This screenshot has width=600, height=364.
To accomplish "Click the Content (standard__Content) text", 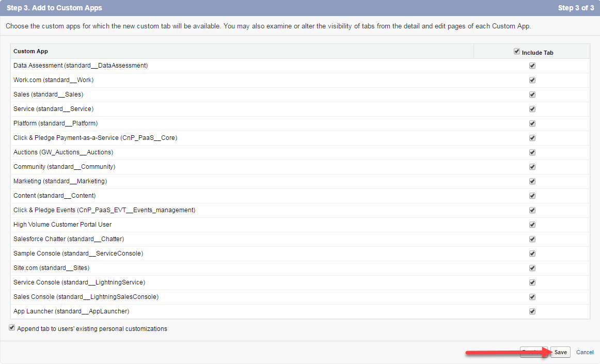I will [54, 196].
